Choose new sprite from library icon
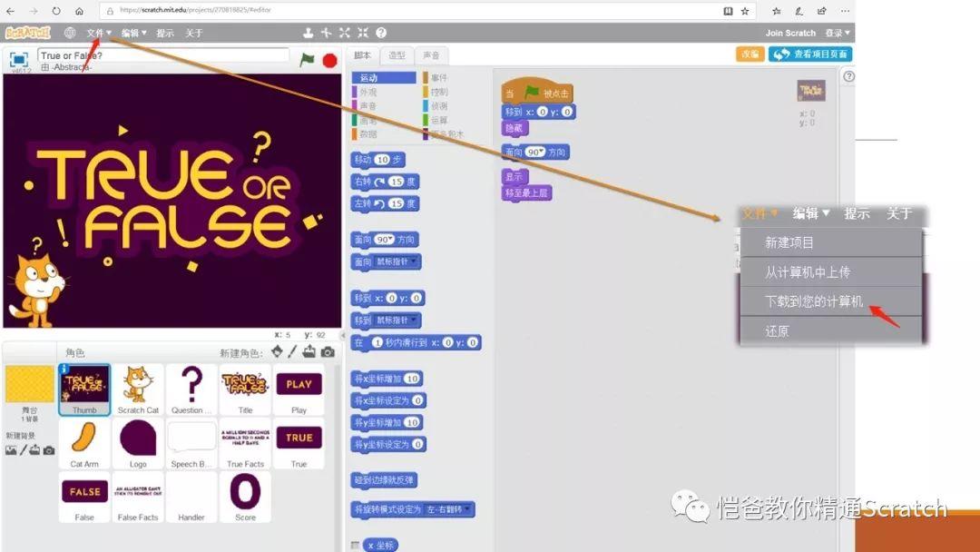 (277, 351)
